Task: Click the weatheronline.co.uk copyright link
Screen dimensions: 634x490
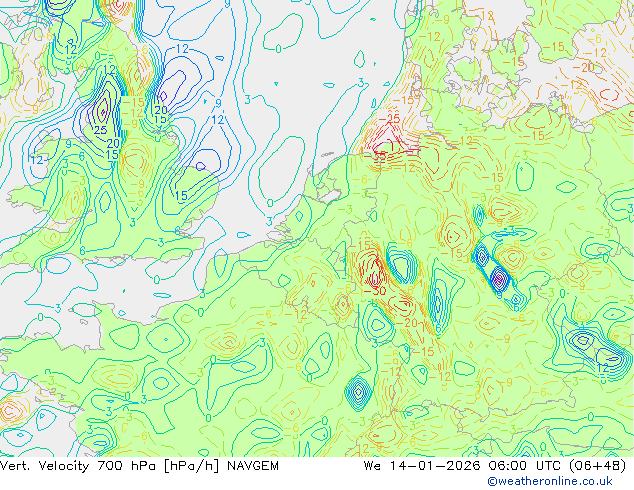Action: [550, 481]
